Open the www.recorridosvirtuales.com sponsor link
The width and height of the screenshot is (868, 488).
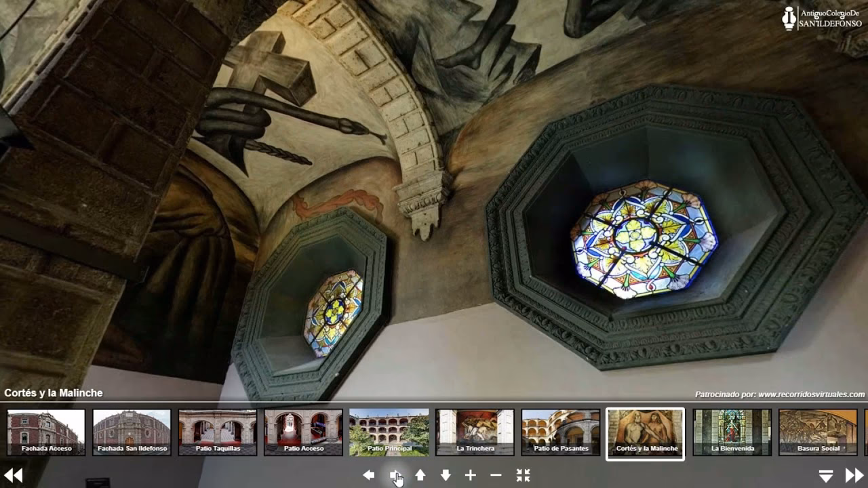click(812, 394)
